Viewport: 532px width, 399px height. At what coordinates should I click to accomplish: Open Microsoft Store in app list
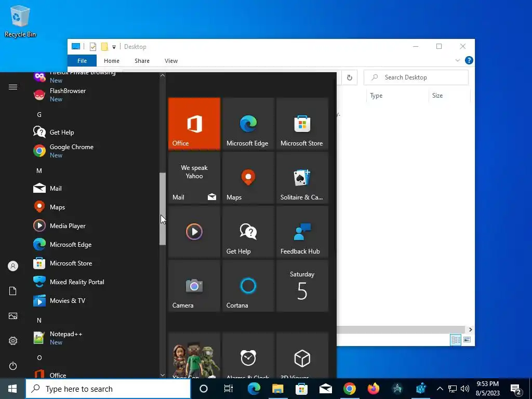pos(95,263)
